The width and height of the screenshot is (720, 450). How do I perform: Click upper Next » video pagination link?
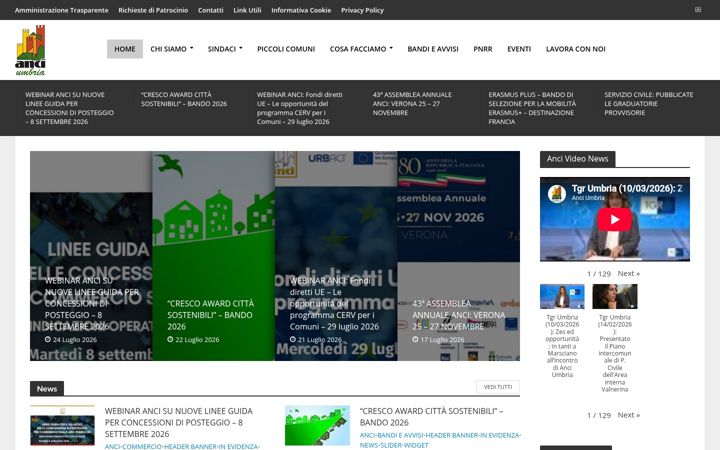[x=628, y=273]
